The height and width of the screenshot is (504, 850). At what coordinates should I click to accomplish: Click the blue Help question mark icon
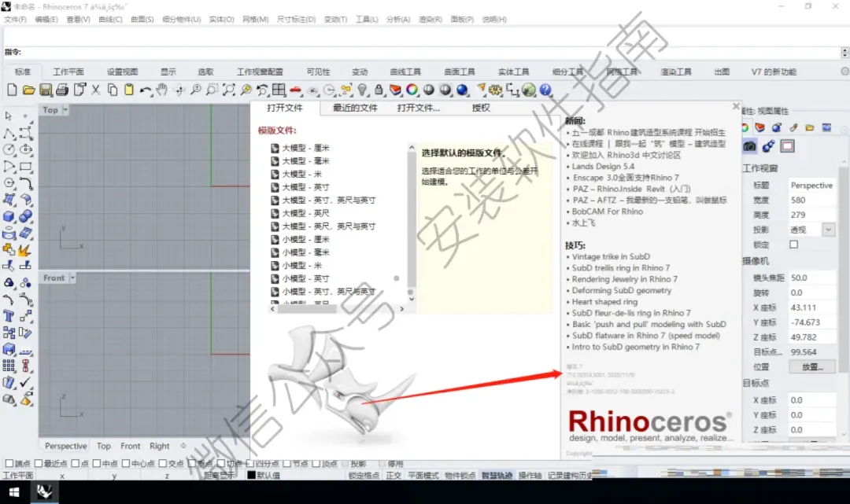coord(545,90)
